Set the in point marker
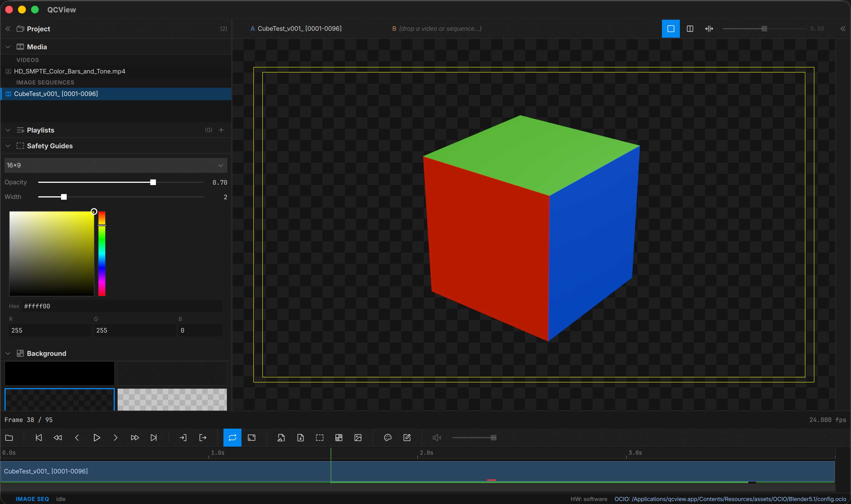This screenshot has height=504, width=851. tap(183, 437)
